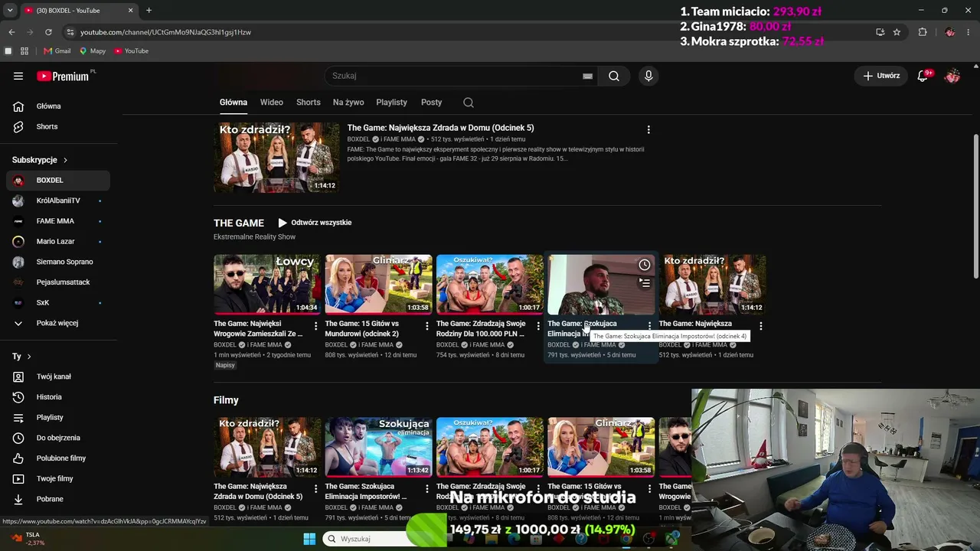Switch to the Shorts channel tab
The width and height of the screenshot is (980, 551).
tap(309, 103)
